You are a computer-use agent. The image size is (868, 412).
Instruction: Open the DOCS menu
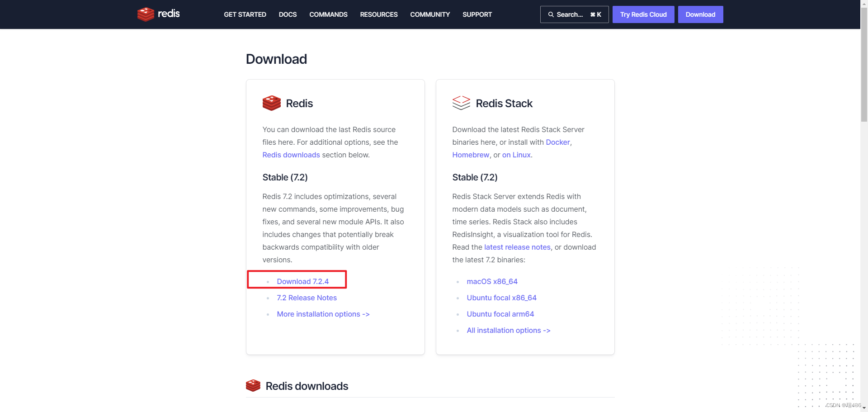pos(288,14)
